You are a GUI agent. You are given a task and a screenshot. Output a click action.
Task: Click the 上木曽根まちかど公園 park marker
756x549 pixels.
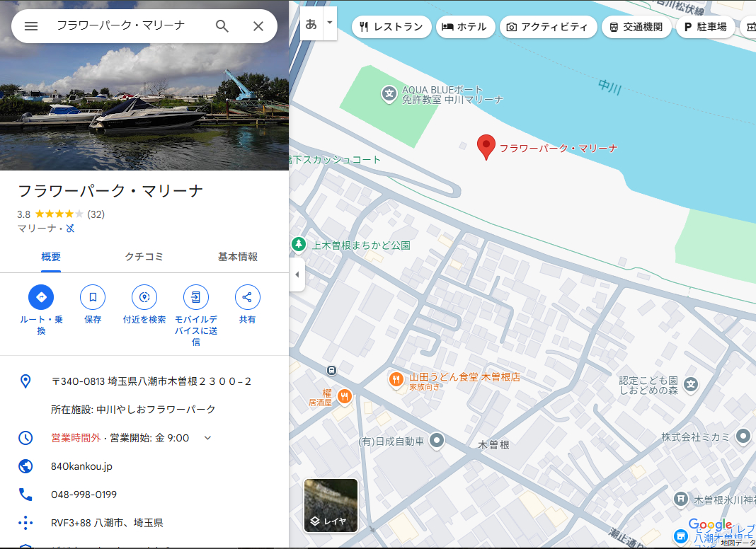[x=299, y=244]
